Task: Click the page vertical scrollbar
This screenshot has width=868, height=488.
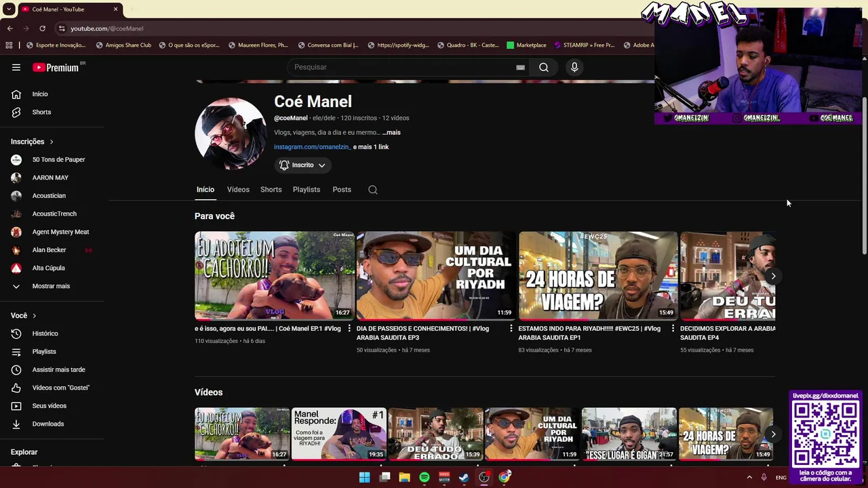Action: point(865,176)
